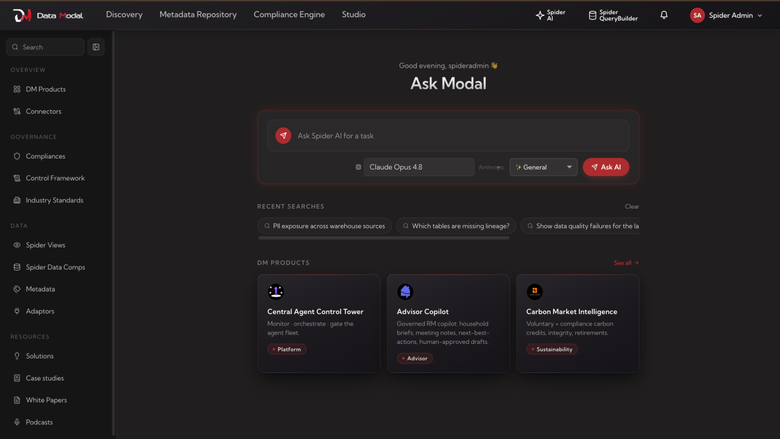Click See all for DM Products

[x=626, y=263]
